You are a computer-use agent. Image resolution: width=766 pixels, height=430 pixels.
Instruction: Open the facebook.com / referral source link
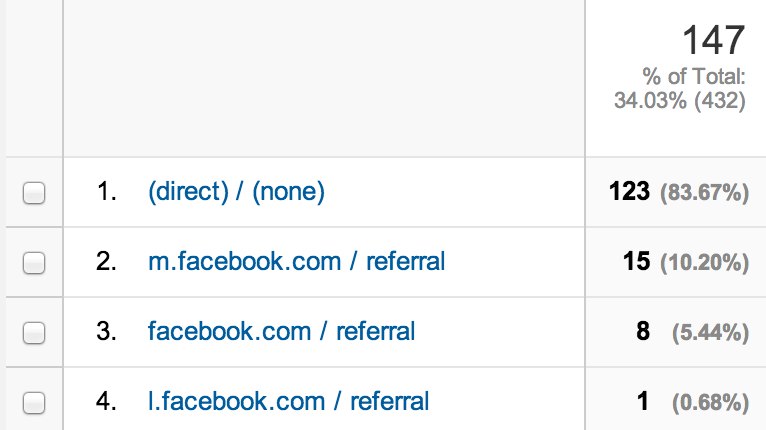[x=281, y=331]
